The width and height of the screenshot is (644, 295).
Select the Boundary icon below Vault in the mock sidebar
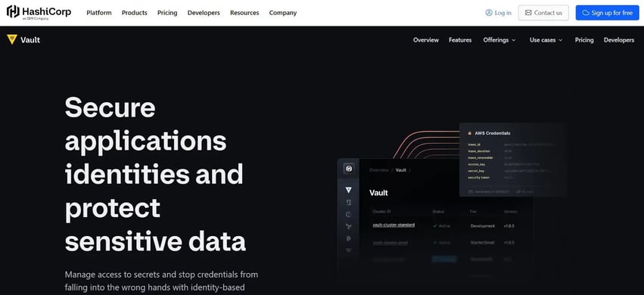pos(349,202)
